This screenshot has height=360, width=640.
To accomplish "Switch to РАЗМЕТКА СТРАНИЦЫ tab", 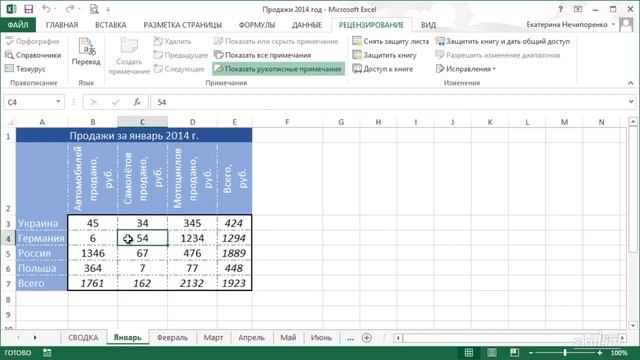I will pos(182,25).
